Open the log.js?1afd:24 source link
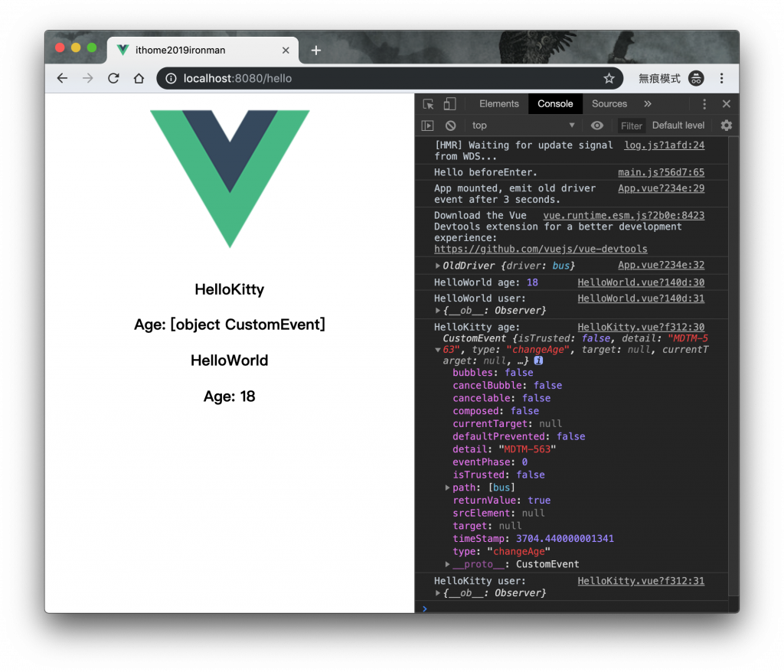 pyautogui.click(x=664, y=145)
